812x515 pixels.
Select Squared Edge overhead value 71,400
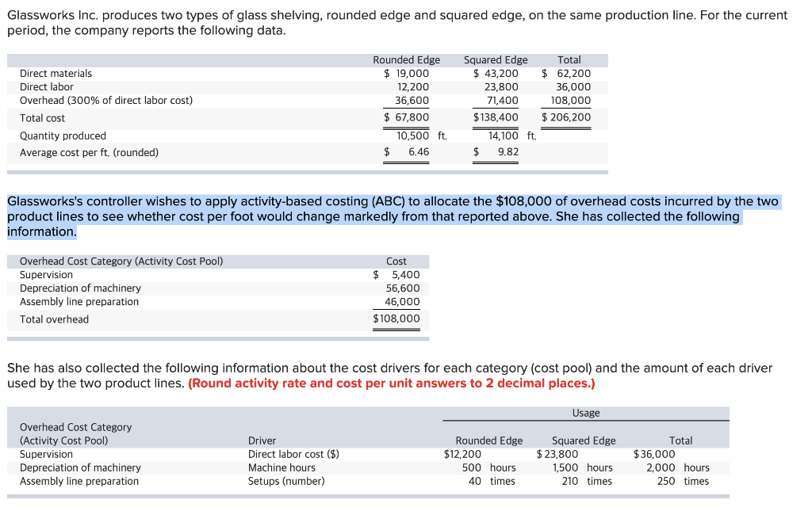tap(502, 101)
